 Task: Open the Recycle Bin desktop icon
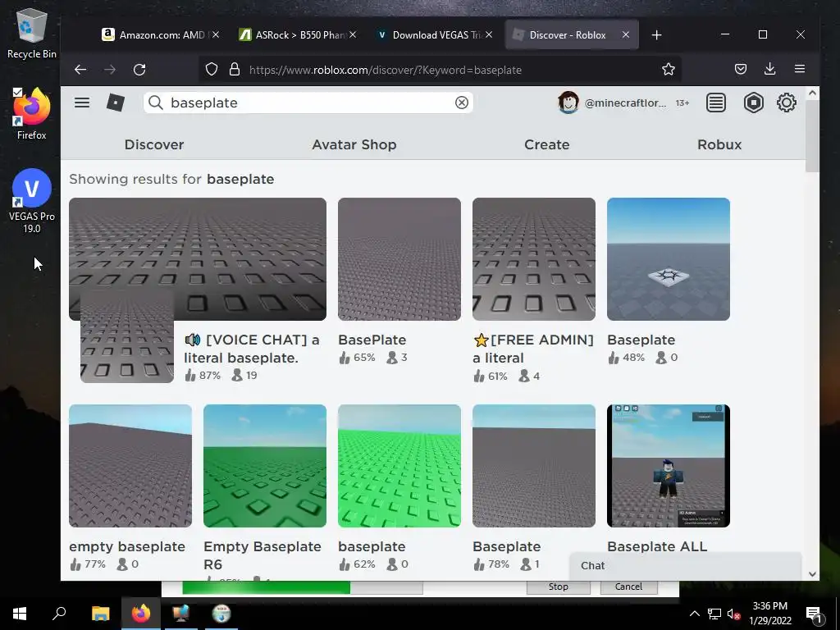coord(32,34)
